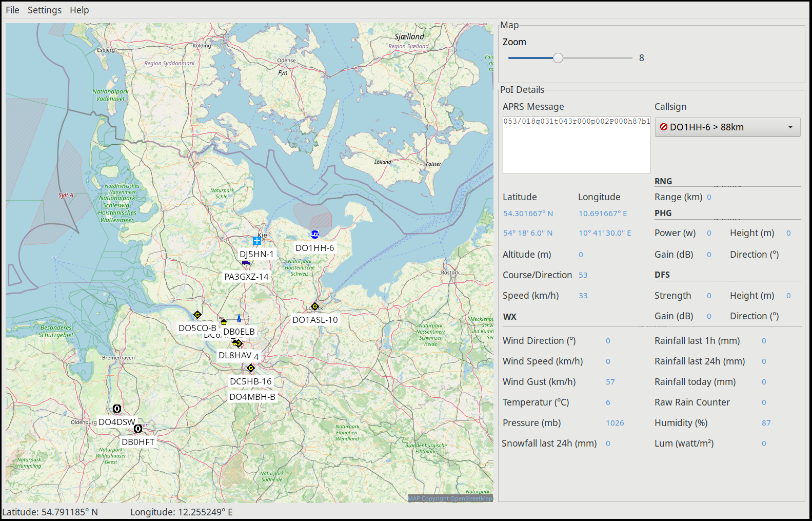Click the Snowfall last 24h value
The height and width of the screenshot is (521, 812).
tap(608, 443)
